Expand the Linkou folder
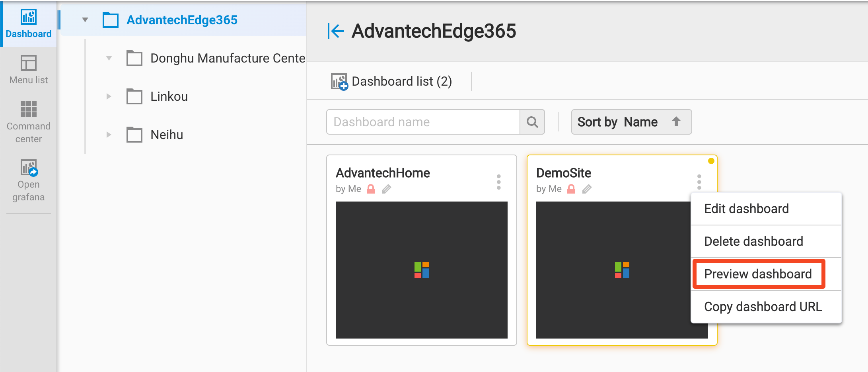 109,96
